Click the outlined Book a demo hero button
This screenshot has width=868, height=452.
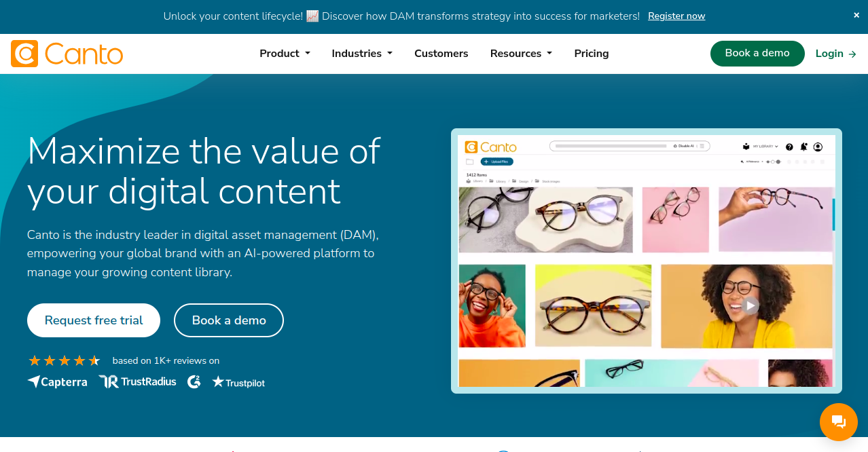point(229,320)
